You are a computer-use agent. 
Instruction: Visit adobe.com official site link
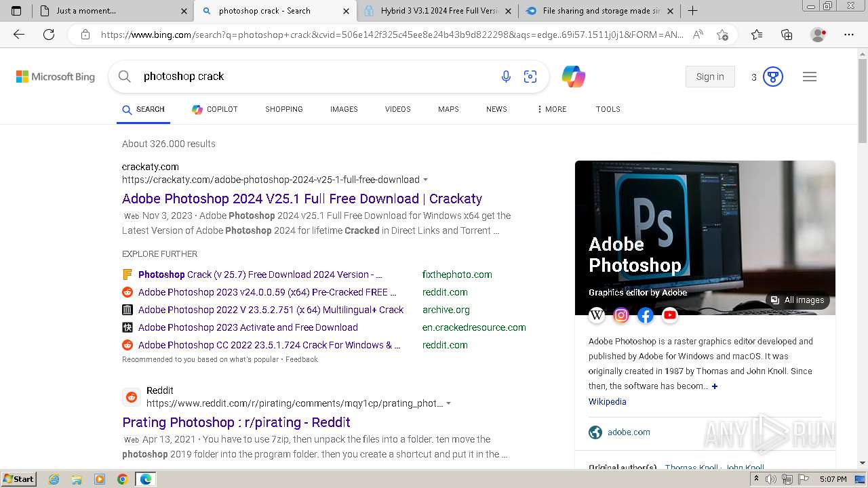coord(629,432)
